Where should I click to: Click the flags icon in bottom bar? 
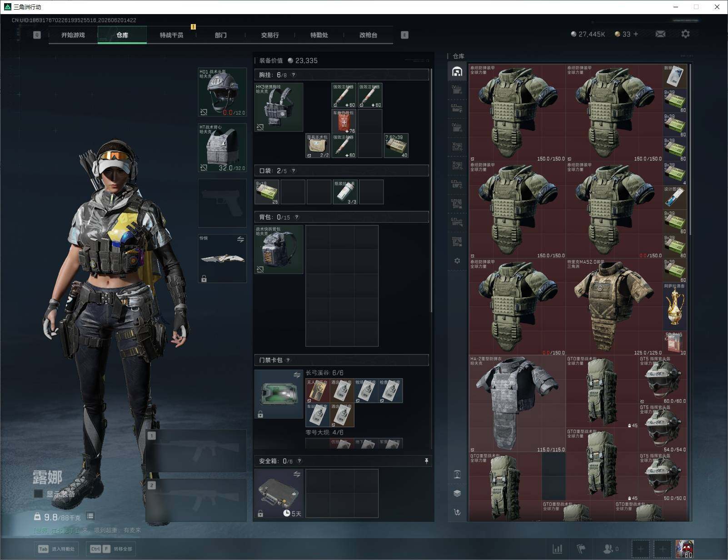(581, 549)
